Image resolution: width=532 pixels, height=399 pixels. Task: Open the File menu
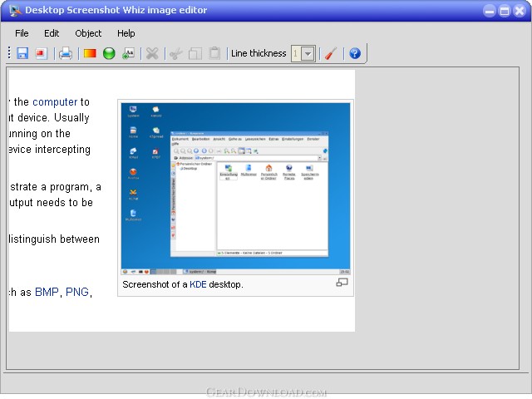[22, 33]
